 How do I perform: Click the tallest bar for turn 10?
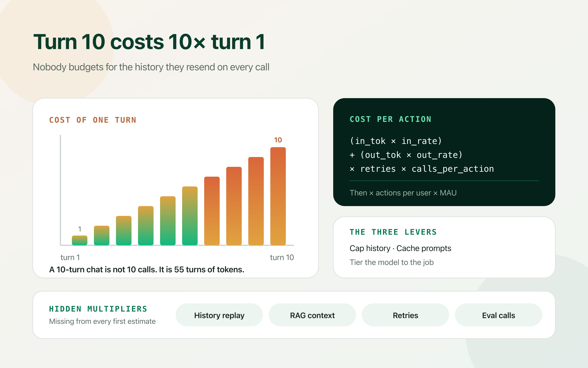point(278,196)
